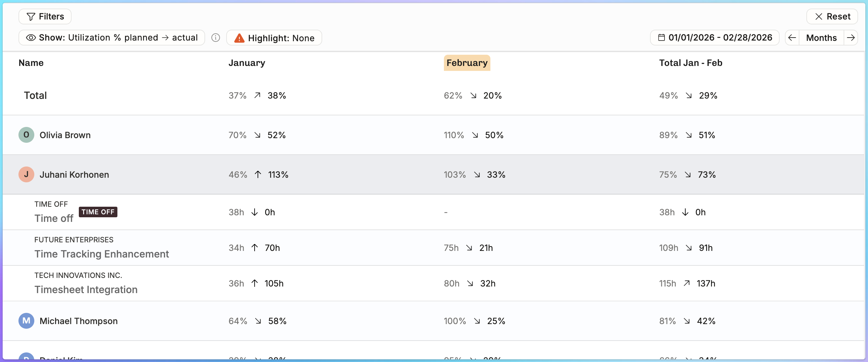The image size is (868, 362).
Task: Advance to next period with right arrow
Action: pyautogui.click(x=851, y=38)
